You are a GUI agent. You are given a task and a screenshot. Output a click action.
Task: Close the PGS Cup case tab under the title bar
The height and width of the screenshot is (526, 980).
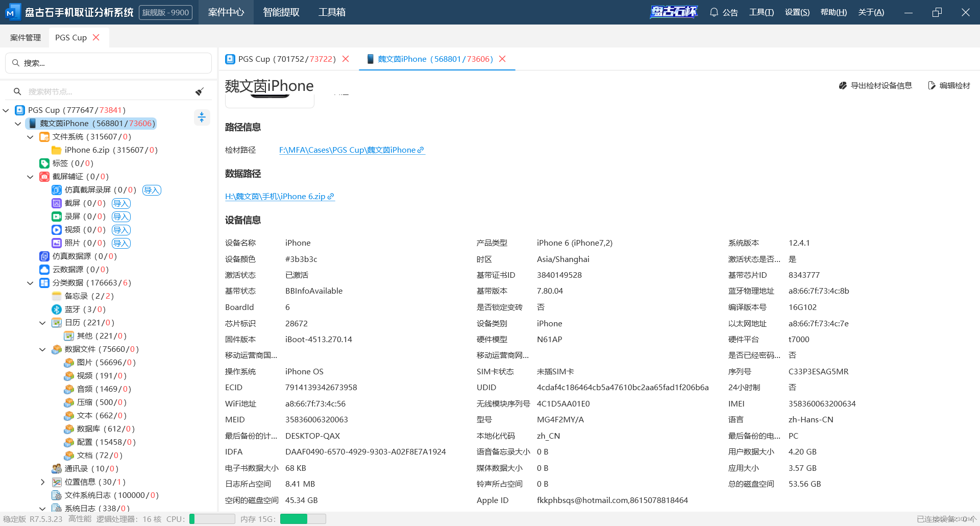(96, 38)
